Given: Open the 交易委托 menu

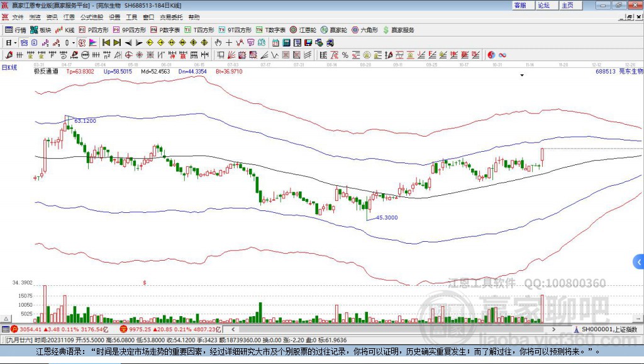Looking at the screenshot, I should click(x=171, y=17).
